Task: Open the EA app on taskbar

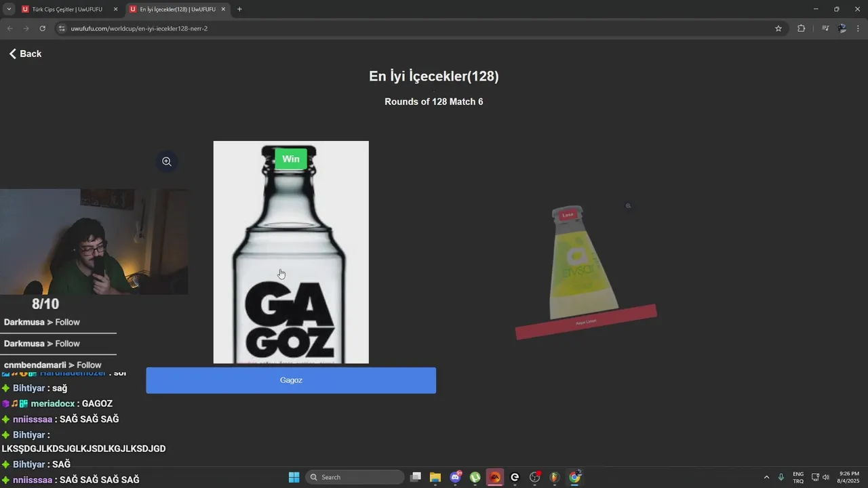Action: (495, 477)
